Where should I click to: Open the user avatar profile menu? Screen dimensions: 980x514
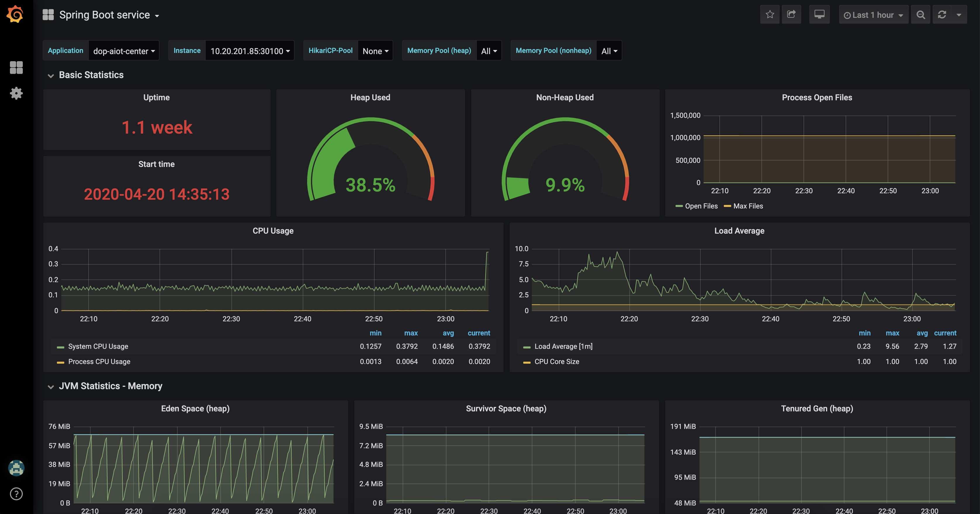pos(16,468)
